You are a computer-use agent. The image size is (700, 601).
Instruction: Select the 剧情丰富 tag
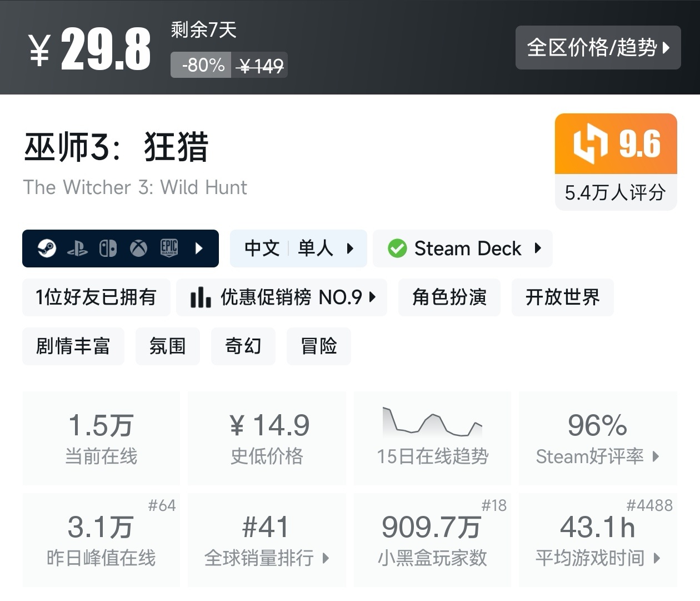tap(73, 346)
